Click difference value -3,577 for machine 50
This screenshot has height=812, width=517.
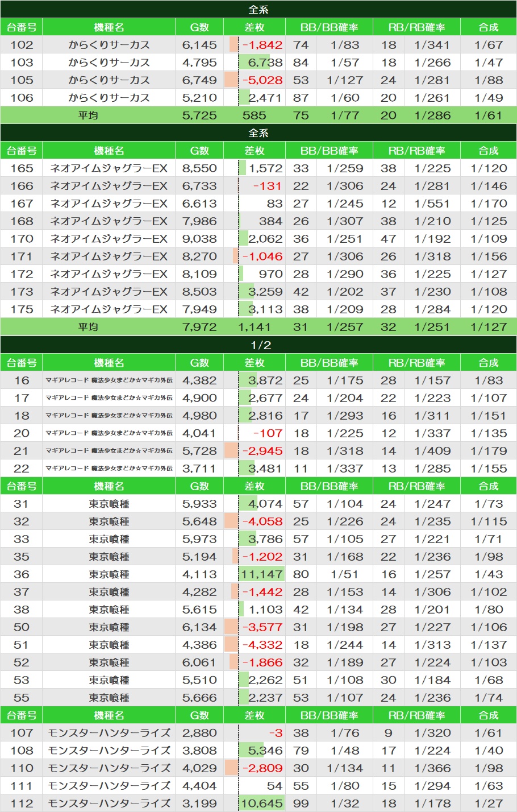point(262,627)
